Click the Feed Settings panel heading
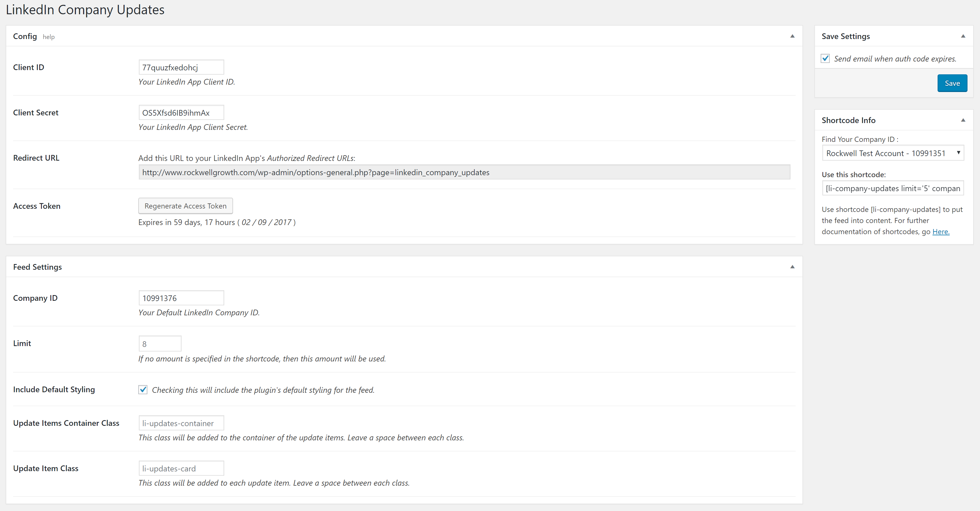 pyautogui.click(x=37, y=267)
